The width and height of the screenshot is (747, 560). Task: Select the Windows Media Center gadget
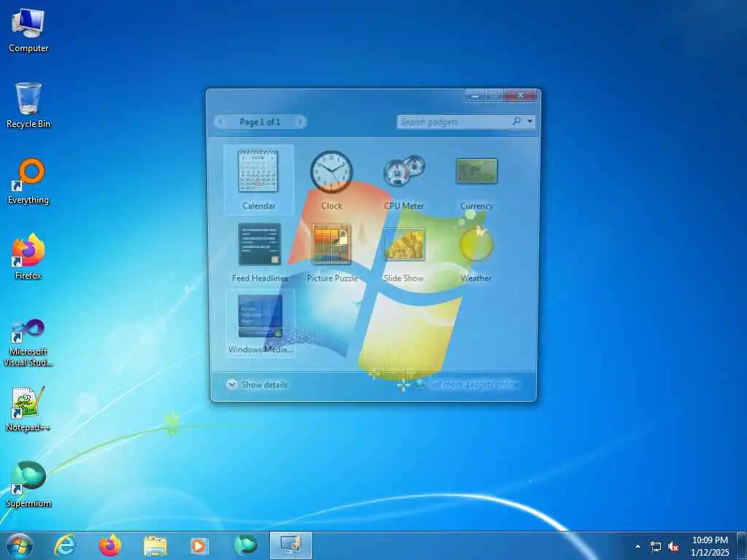click(x=260, y=323)
